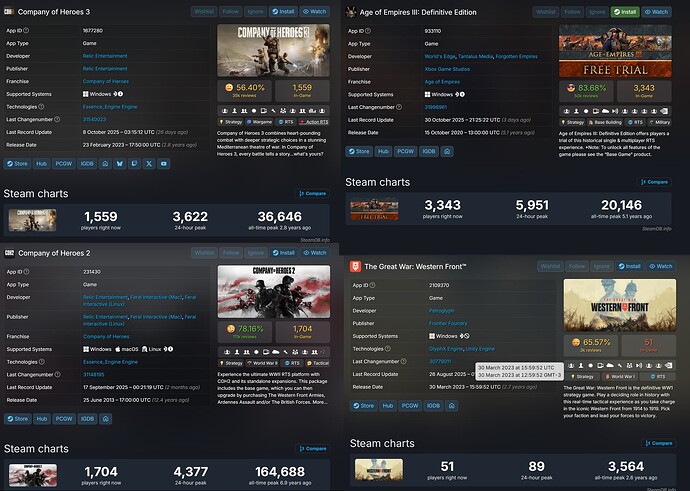690x491 pixels.
Task: Click the Install button for Age of Empires III
Action: coord(624,11)
